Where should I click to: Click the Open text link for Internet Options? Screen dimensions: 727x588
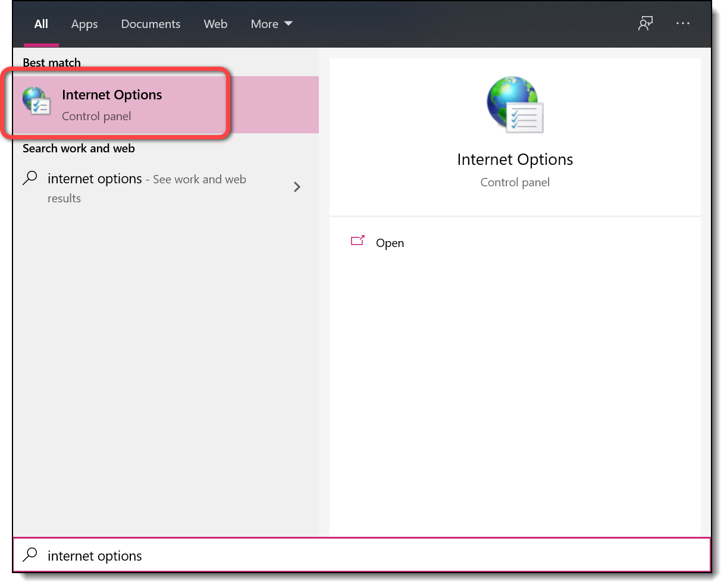[390, 243]
